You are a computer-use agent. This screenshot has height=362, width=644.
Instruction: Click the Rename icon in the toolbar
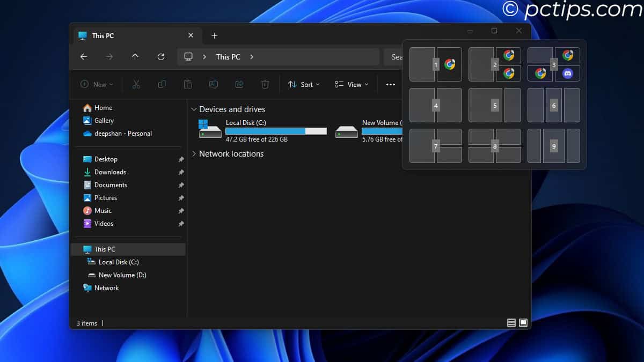point(213,84)
